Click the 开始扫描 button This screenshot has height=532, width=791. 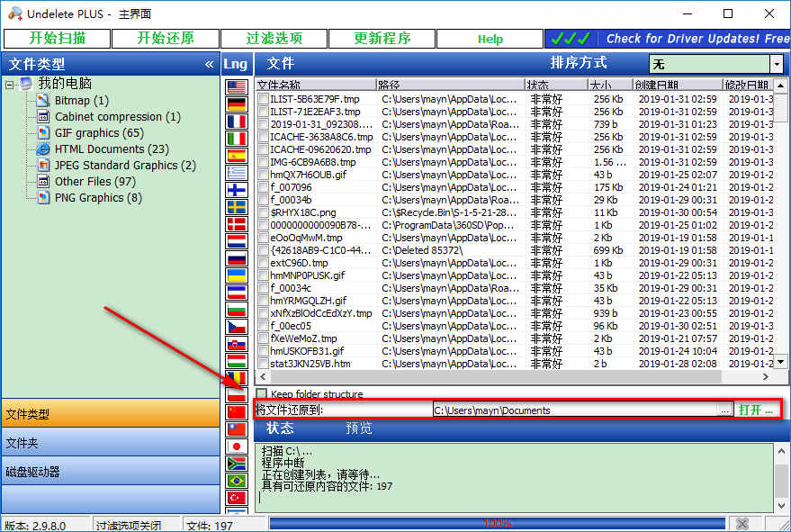(x=57, y=39)
